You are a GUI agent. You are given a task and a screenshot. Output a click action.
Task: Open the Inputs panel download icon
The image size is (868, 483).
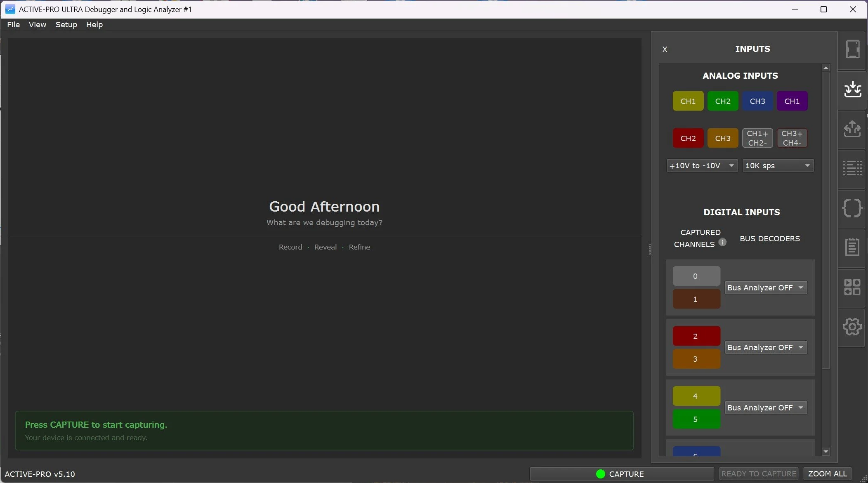[852, 89]
